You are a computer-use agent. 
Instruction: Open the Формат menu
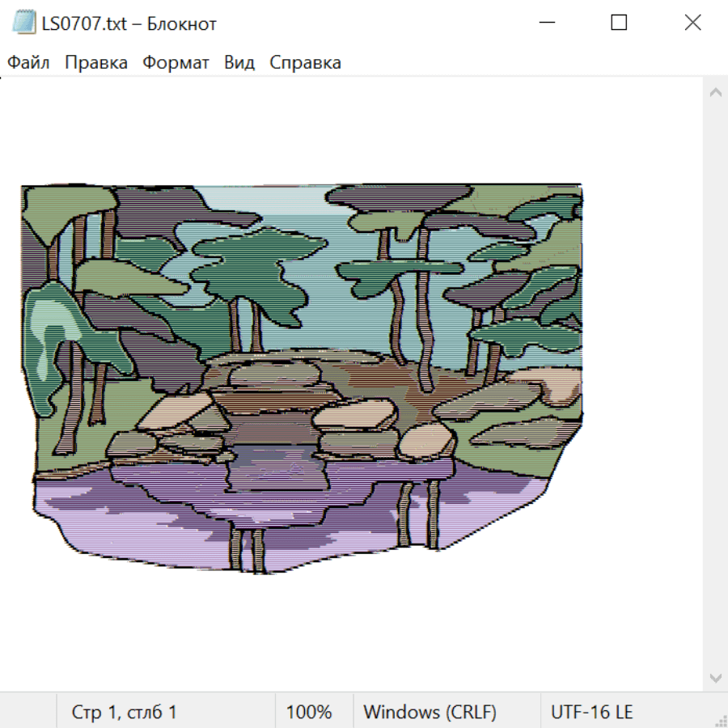tap(176, 63)
